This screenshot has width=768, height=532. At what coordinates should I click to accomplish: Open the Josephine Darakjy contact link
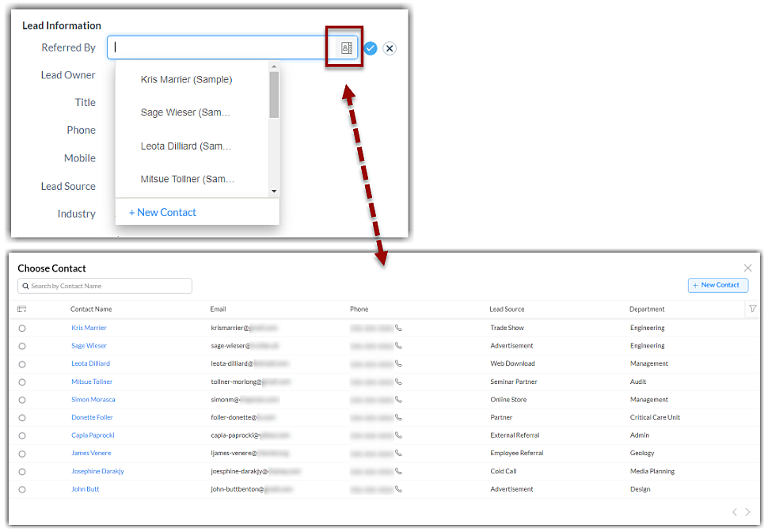[x=97, y=471]
